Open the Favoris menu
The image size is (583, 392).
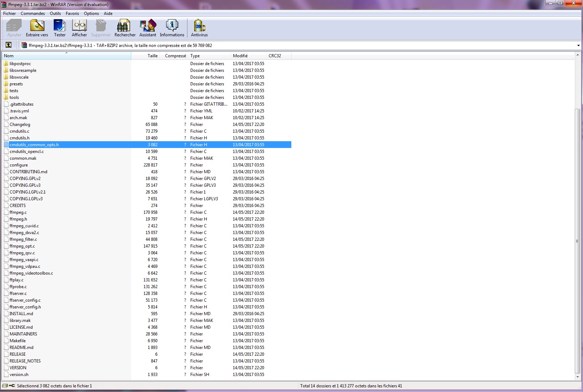point(72,14)
